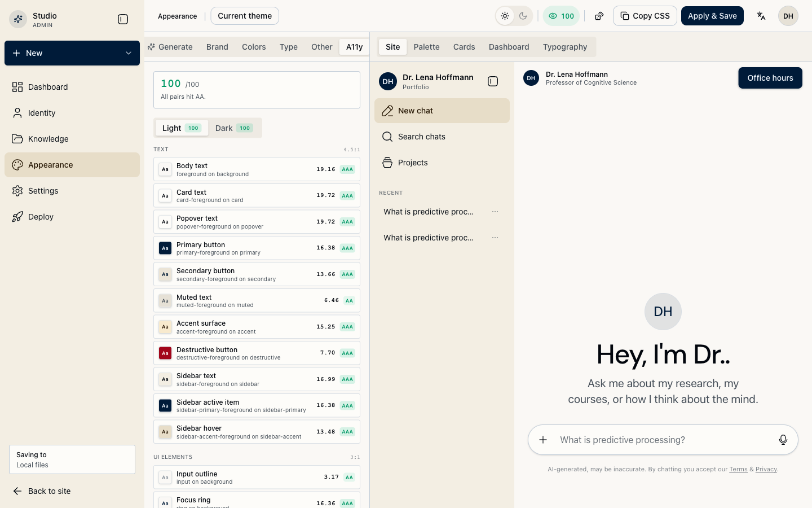Viewport: 812px width, 508px height.
Task: Open the Terms link
Action: (738, 469)
